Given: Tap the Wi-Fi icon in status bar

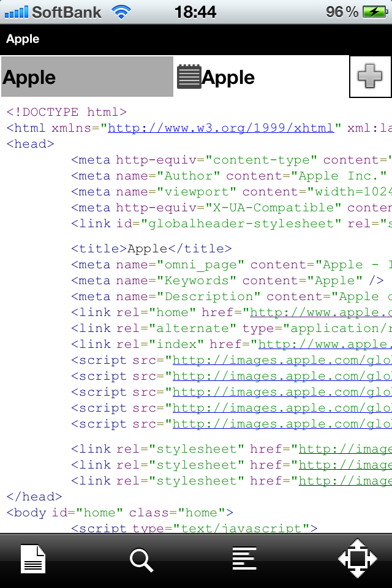Looking at the screenshot, I should 121,12.
